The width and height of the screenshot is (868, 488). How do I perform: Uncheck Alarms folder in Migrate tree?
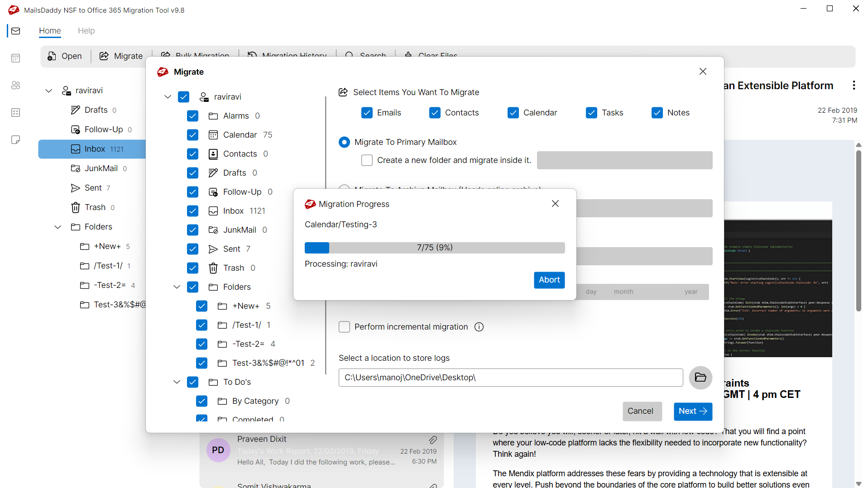point(192,116)
